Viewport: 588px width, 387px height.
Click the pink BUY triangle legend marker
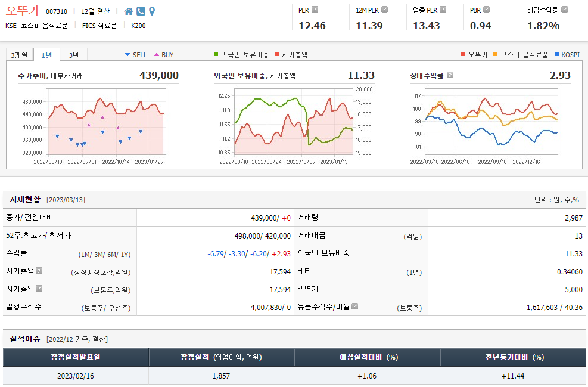[156, 55]
